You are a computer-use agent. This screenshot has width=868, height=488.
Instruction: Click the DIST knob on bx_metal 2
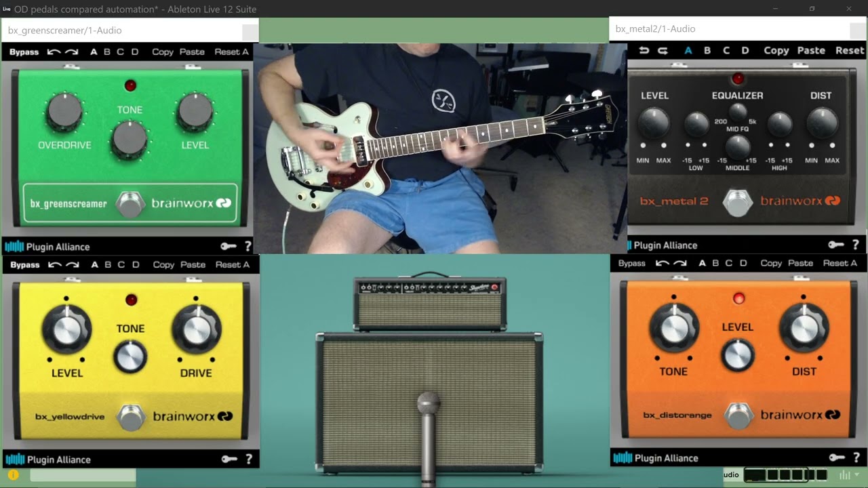pos(821,123)
